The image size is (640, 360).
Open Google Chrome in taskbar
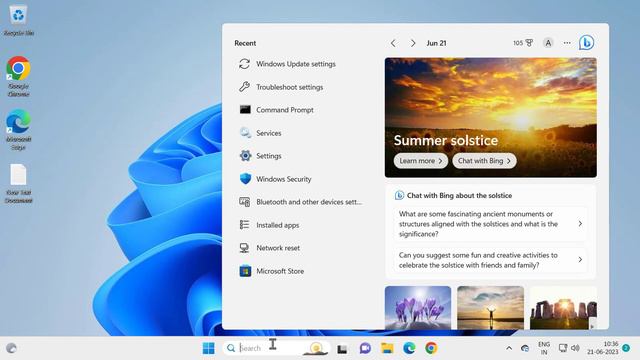(x=431, y=348)
